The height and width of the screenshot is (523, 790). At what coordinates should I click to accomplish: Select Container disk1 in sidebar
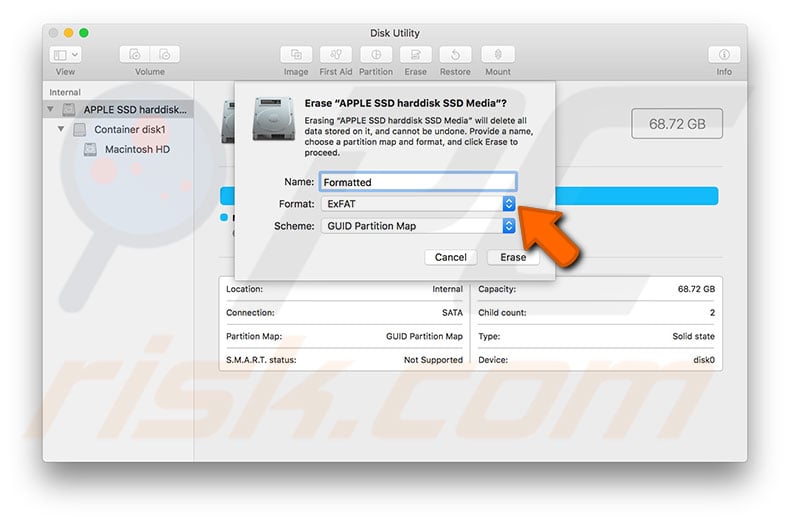(129, 130)
